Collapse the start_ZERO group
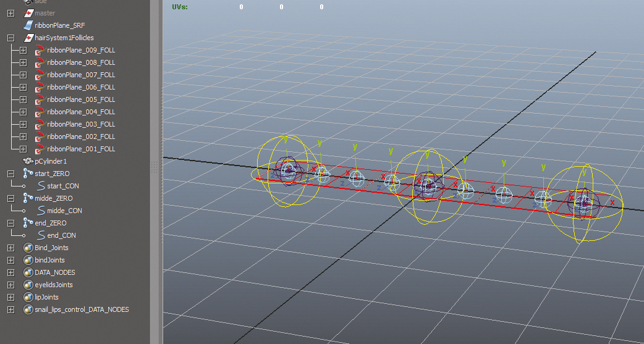 [x=11, y=174]
